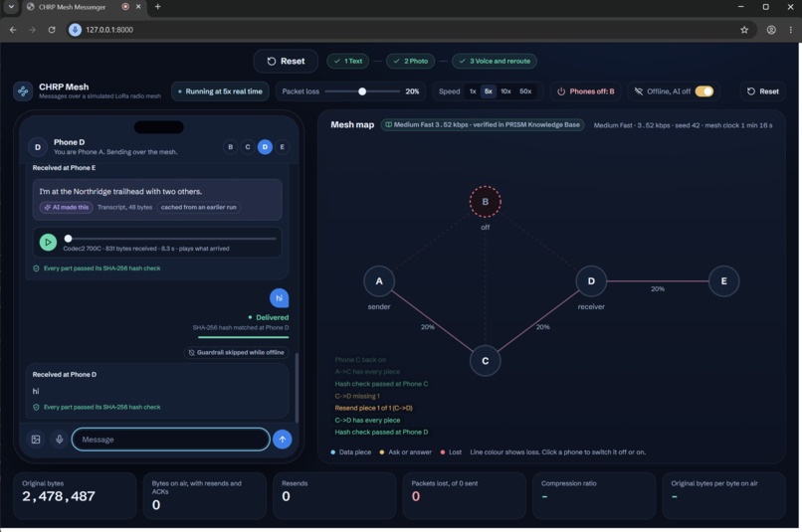Image resolution: width=802 pixels, height=532 pixels.
Task: Set speed to 5x
Action: point(489,91)
